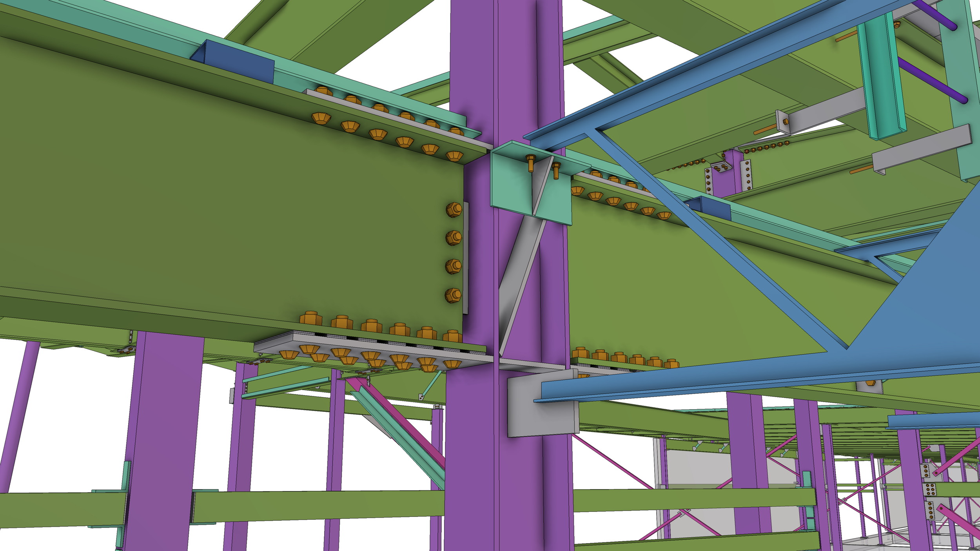Image resolution: width=980 pixels, height=551 pixels.
Task: Select the topmost of four web bolts
Action: [454, 210]
